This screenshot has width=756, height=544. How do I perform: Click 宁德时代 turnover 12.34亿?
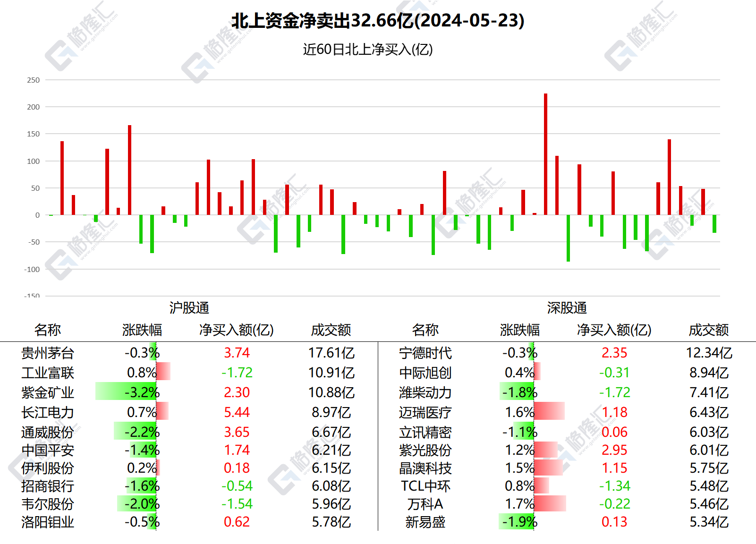pos(709,353)
